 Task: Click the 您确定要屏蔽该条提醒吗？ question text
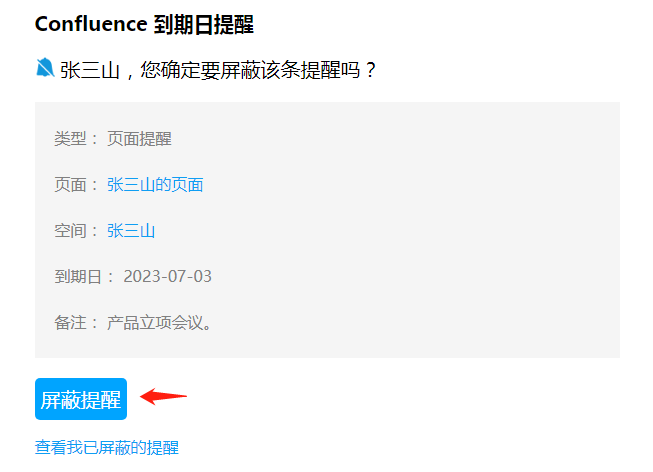pos(260,70)
